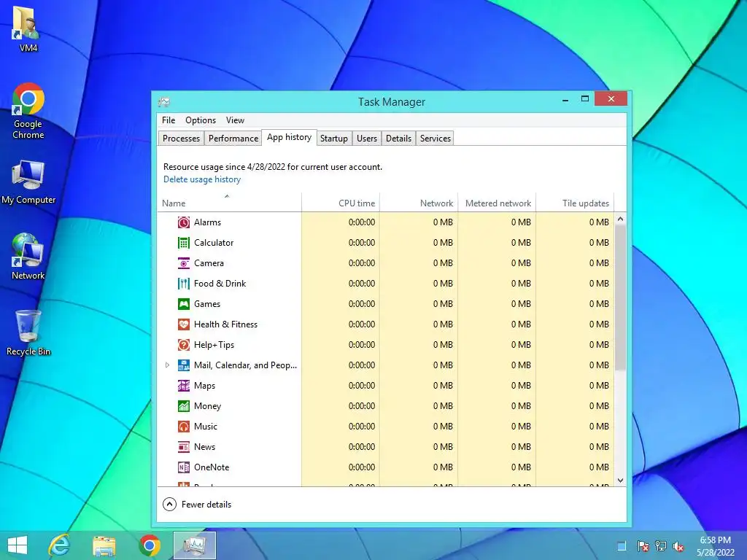Click the Help+Tips app icon

[x=183, y=345]
